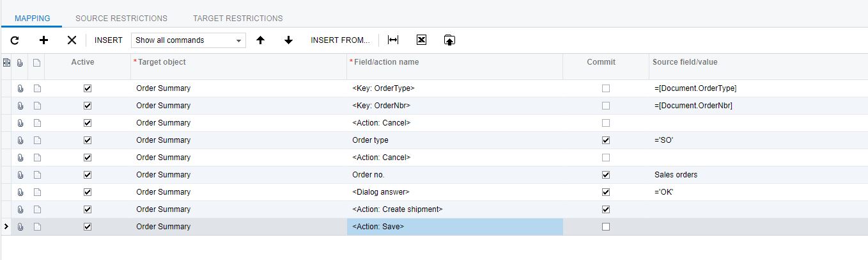Switch to the Source Restrictions tab

[121, 19]
